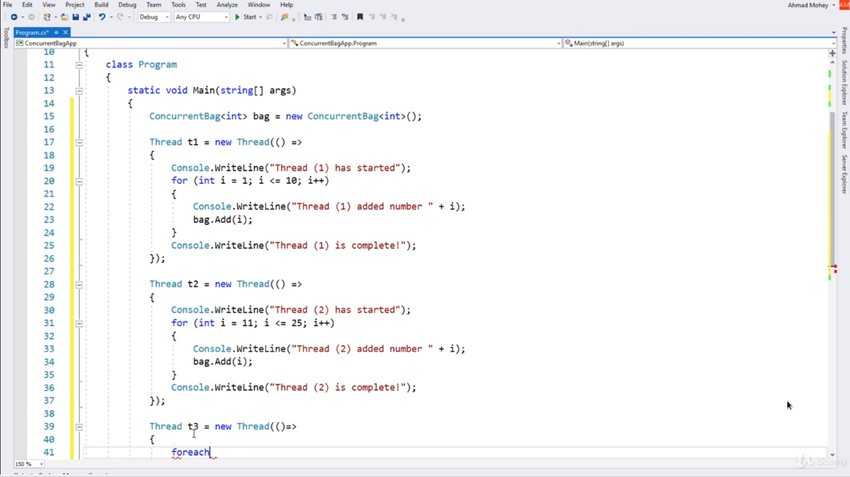Screen dimensions: 850x477
Task: Open the ConcurrentBagApp.Program type dropdown
Action: (425, 43)
